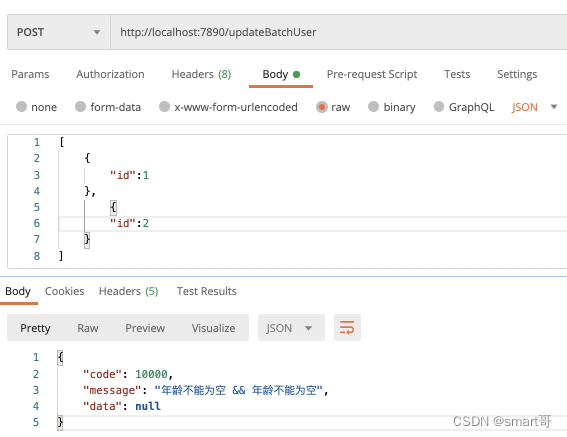Open the Tests tab
567x437 pixels.
pyautogui.click(x=457, y=74)
